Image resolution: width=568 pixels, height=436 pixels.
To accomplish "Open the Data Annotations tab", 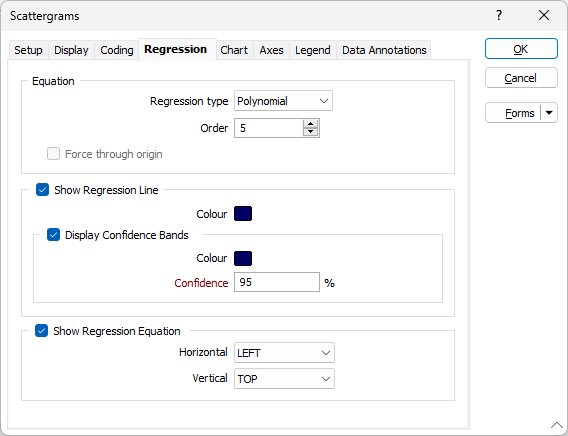I will click(384, 50).
